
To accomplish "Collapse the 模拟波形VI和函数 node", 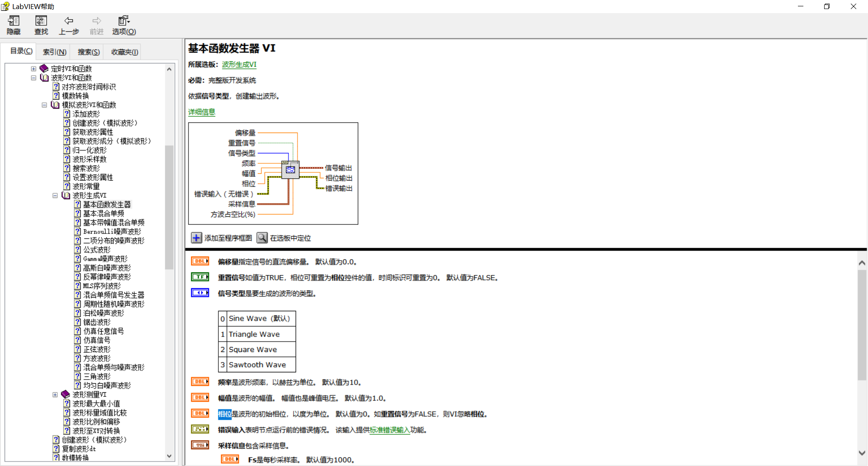I will click(44, 105).
